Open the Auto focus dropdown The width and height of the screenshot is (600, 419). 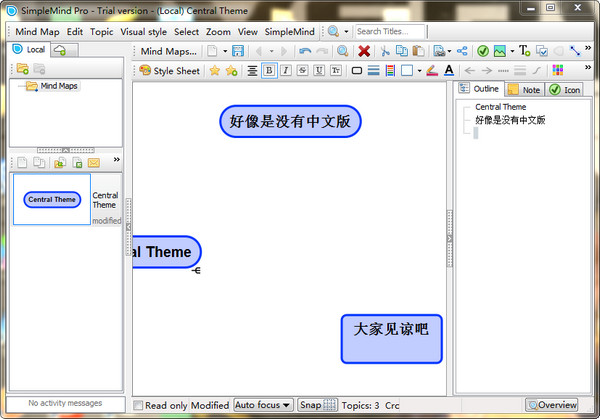click(263, 405)
